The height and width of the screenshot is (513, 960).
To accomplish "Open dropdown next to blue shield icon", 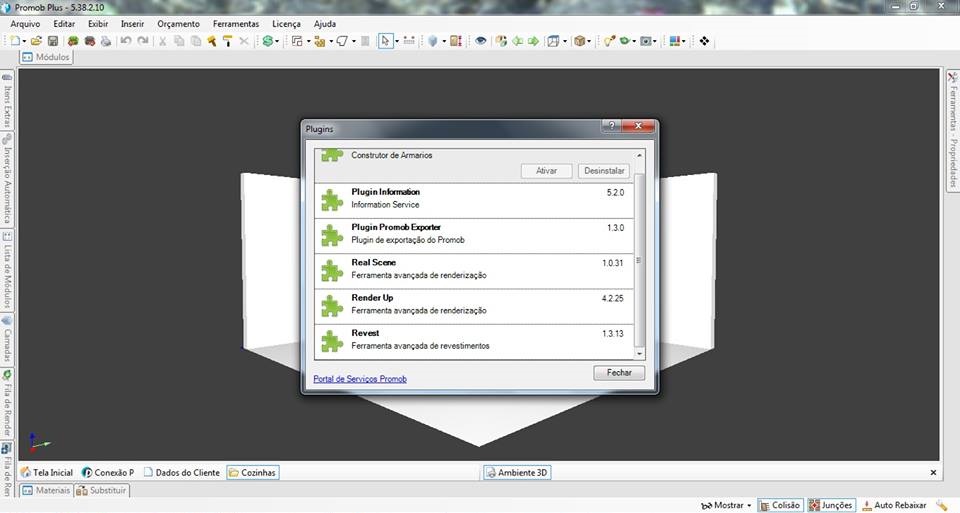I will (x=443, y=42).
